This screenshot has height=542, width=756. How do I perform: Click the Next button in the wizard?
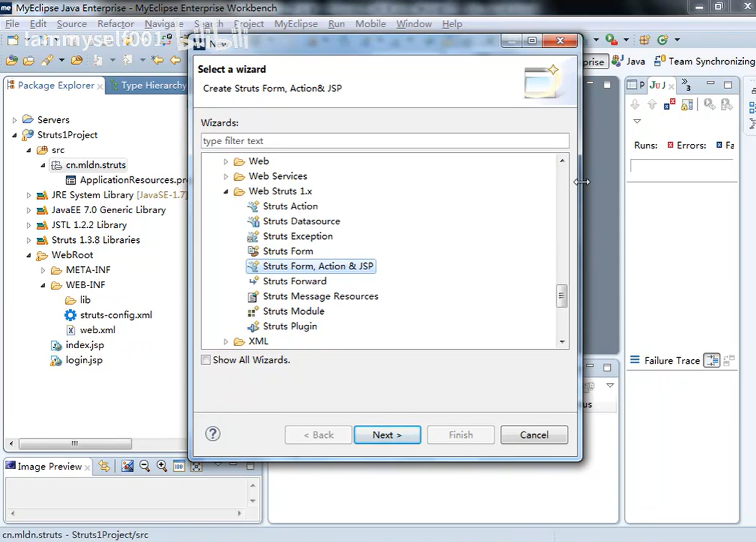387,435
